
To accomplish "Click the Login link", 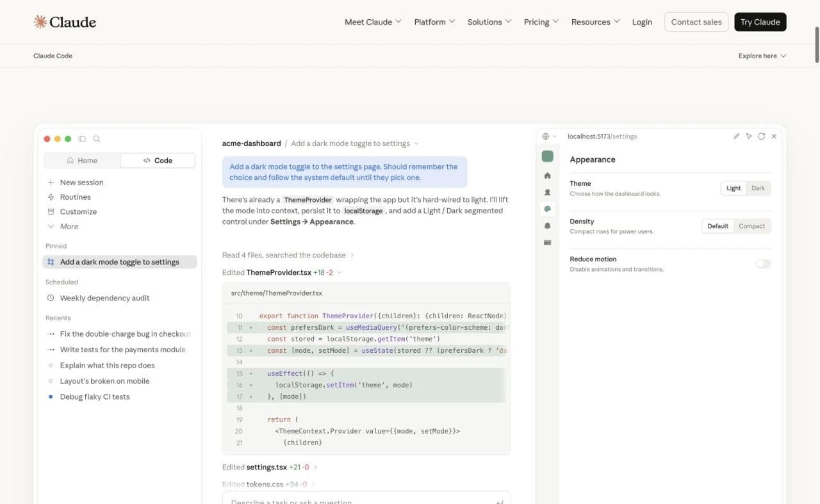I will tap(642, 22).
